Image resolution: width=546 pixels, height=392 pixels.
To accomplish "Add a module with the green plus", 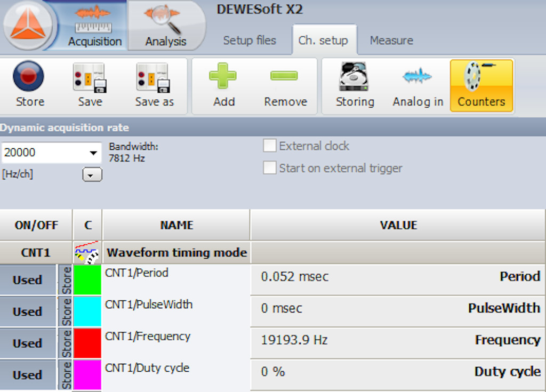I will 223,84.
